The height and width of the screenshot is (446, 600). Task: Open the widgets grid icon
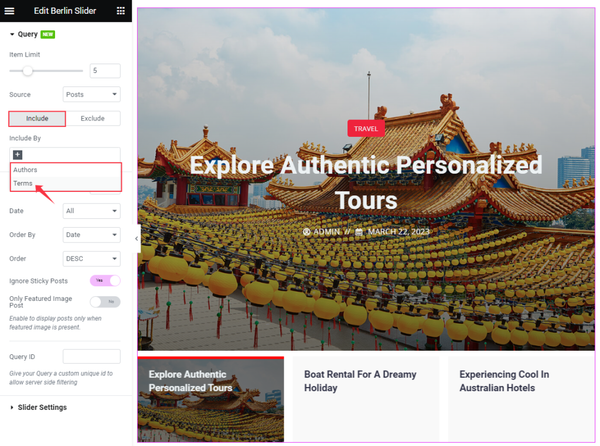click(x=121, y=11)
